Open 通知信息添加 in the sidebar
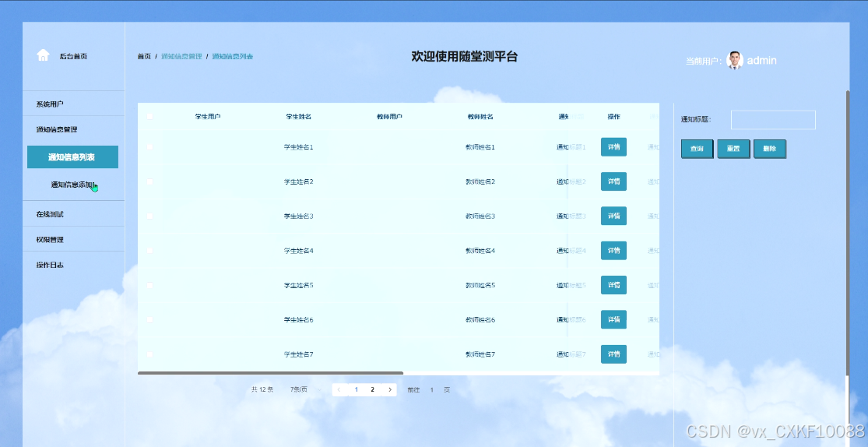Image resolution: width=868 pixels, height=447 pixels. pos(72,185)
